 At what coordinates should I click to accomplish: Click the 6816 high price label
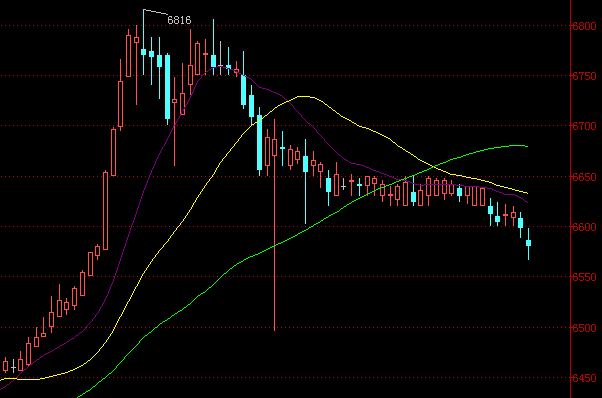point(179,20)
